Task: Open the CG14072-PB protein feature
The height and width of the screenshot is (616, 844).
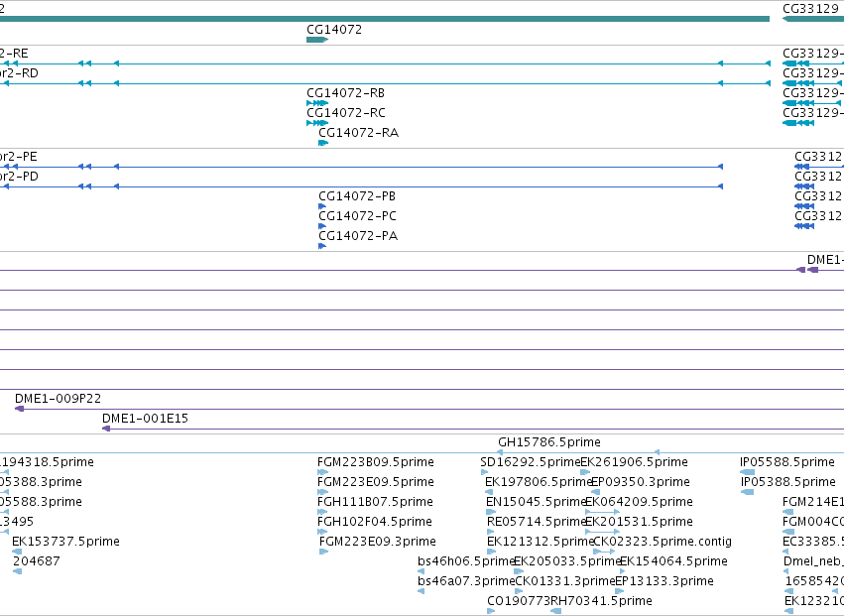Action: [357, 196]
